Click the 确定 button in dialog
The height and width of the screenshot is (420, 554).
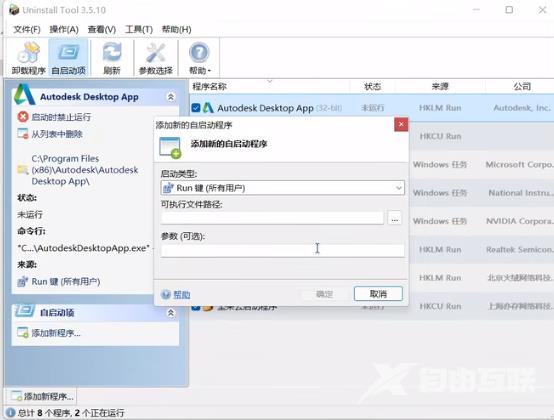coord(324,294)
